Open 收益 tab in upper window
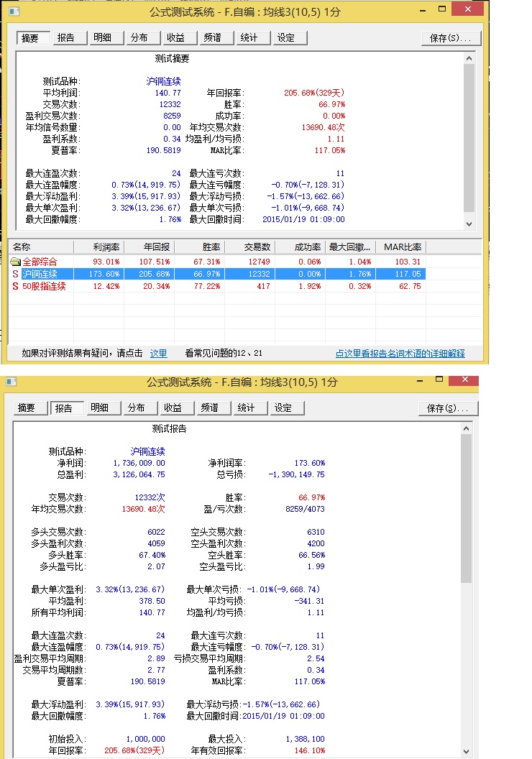Screen dimensions: 532x759 point(180,38)
